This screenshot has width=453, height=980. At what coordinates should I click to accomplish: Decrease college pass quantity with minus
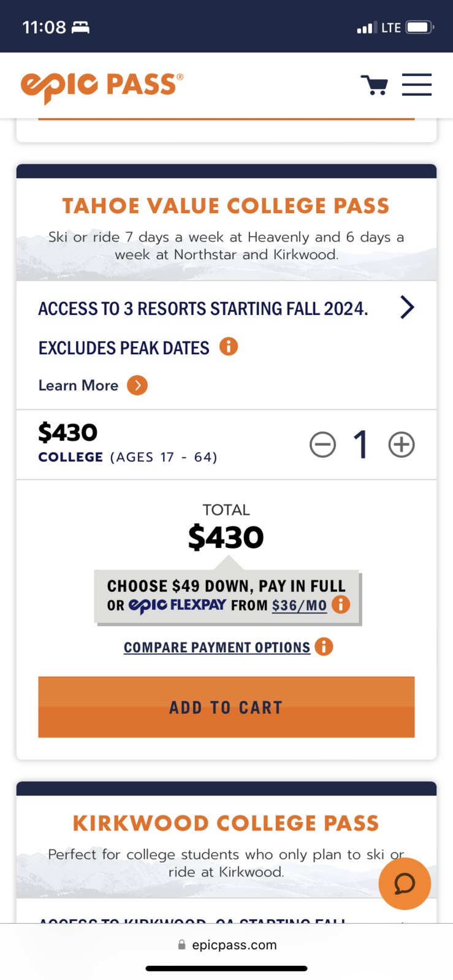click(x=322, y=444)
